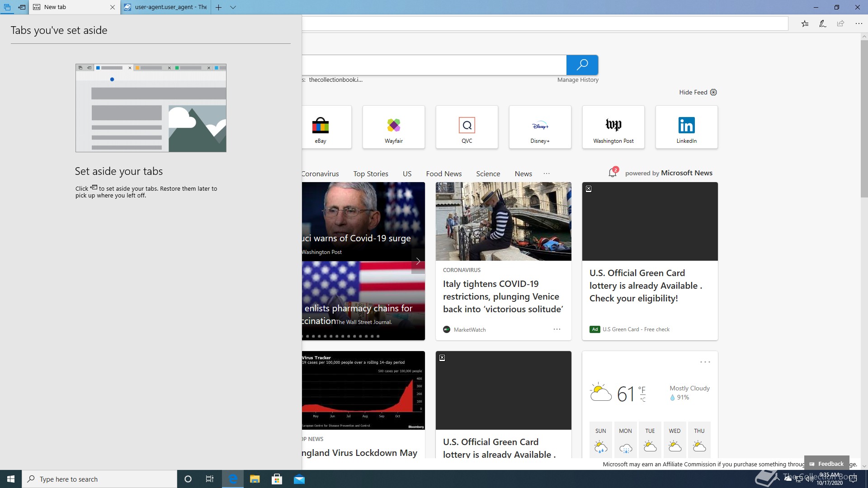Open the Settings and more ellipsis menu
Screen dimensions: 868x488
pyautogui.click(x=859, y=23)
